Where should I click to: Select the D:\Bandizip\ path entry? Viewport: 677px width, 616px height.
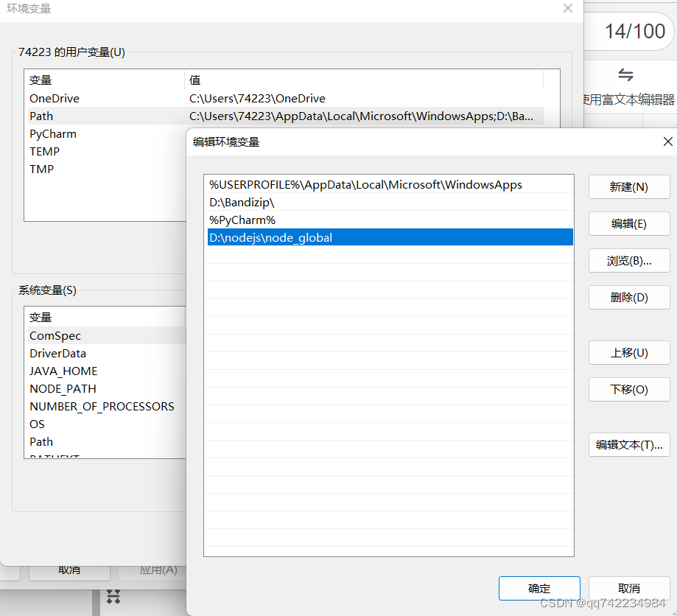(242, 202)
